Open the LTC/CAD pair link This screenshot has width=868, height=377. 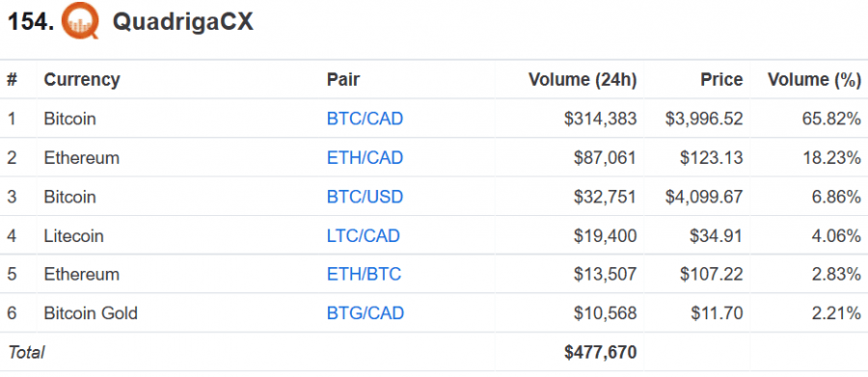[364, 236]
